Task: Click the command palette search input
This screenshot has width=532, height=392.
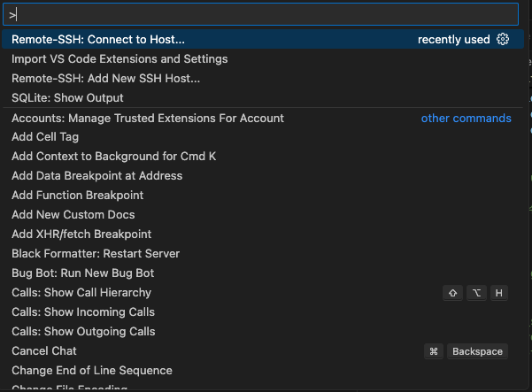Action: pos(260,14)
